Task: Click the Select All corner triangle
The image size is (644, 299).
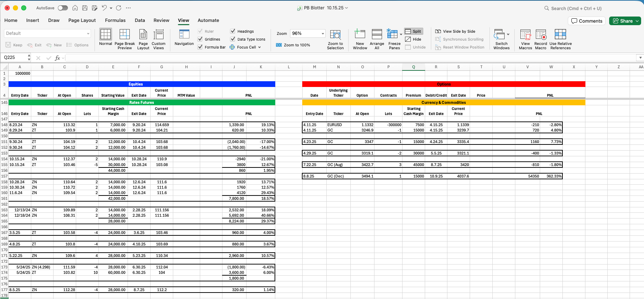Action: pyautogui.click(x=4, y=67)
